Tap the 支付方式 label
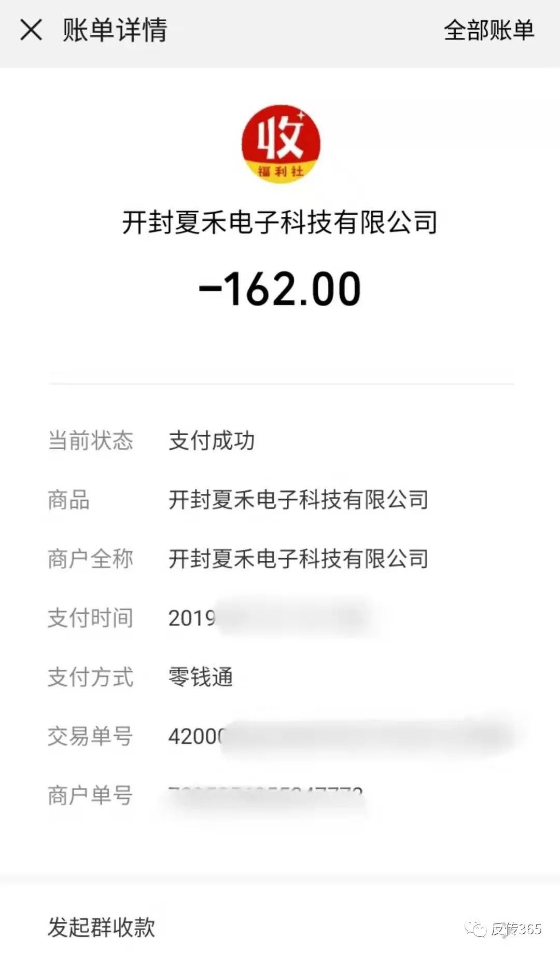Screen dimensions: 560x954 (90, 677)
